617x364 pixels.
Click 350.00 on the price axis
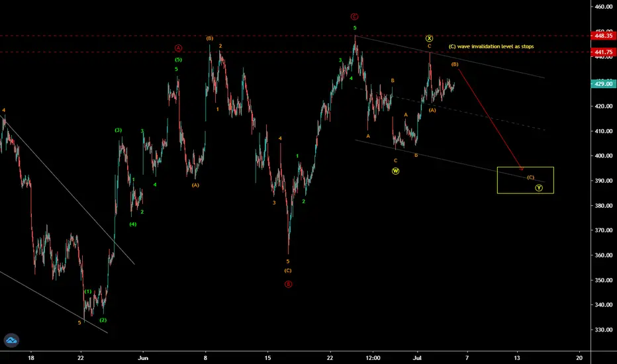point(604,280)
